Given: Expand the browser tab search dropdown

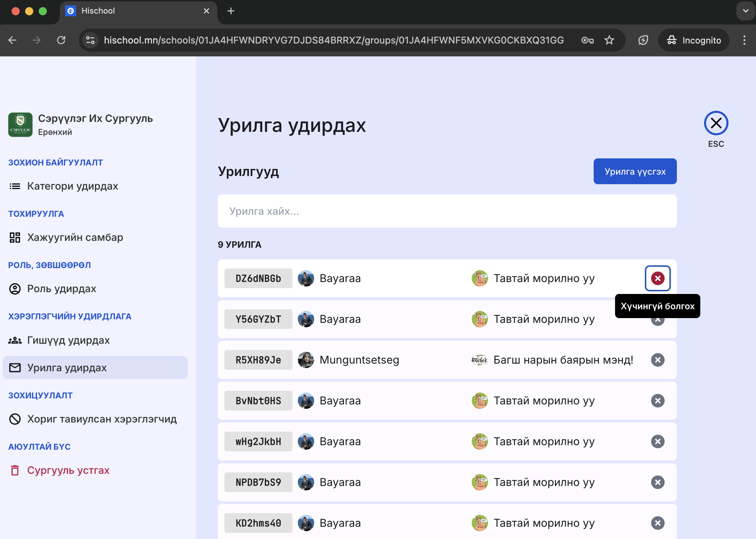Looking at the screenshot, I should pos(745,11).
